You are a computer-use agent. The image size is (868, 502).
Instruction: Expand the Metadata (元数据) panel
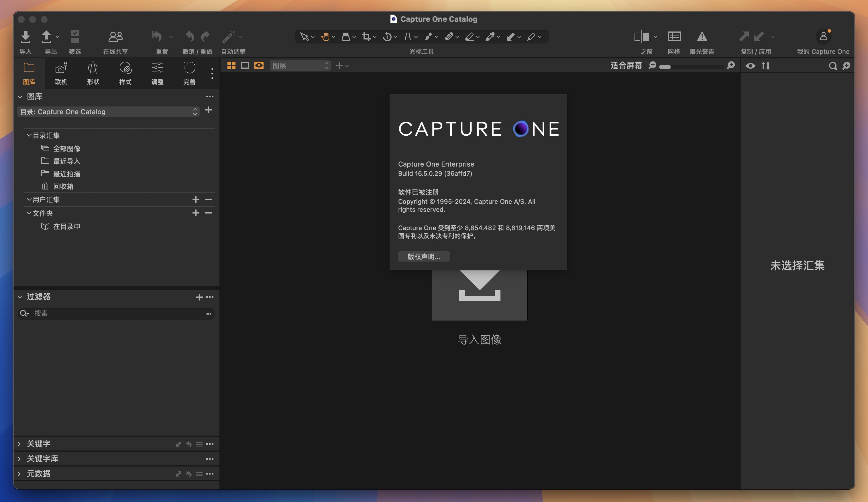click(x=19, y=474)
